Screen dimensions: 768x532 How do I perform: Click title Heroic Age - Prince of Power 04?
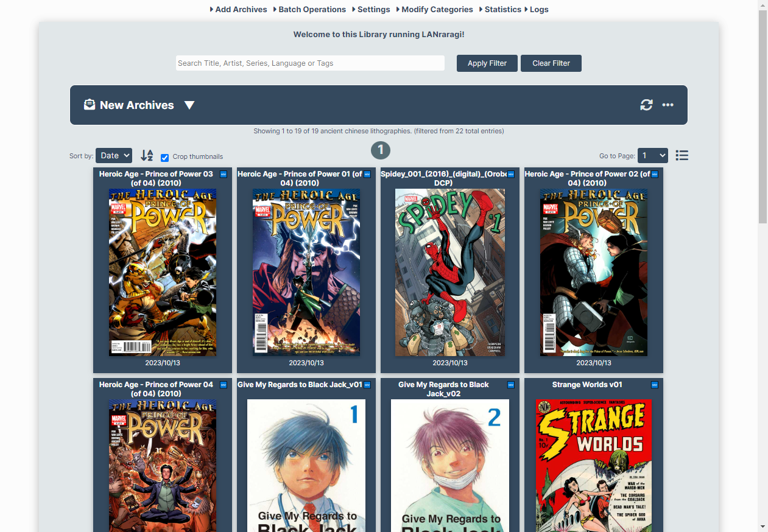(156, 389)
